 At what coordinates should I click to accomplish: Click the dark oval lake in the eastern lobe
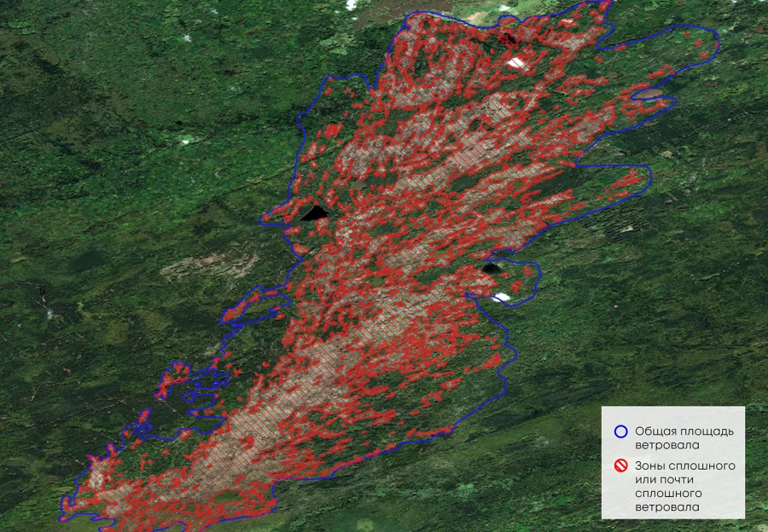[x=491, y=269]
